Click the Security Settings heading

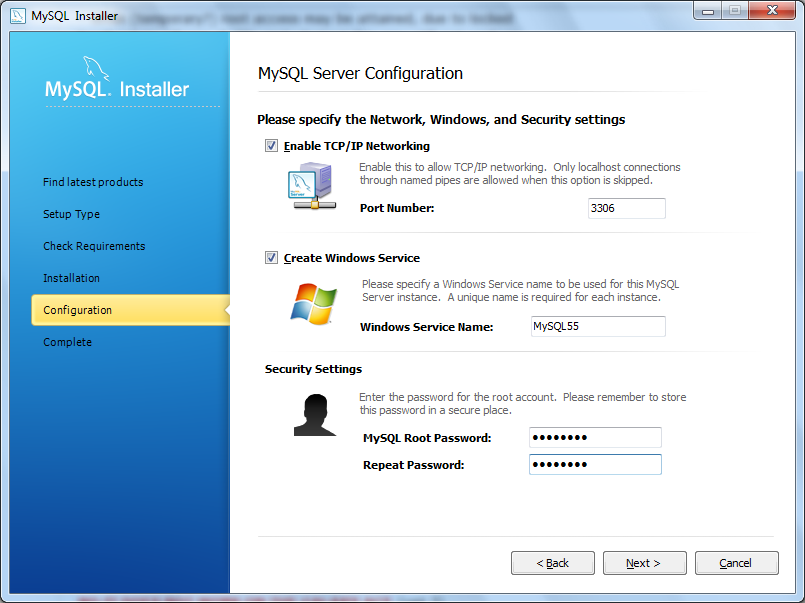[x=313, y=369]
